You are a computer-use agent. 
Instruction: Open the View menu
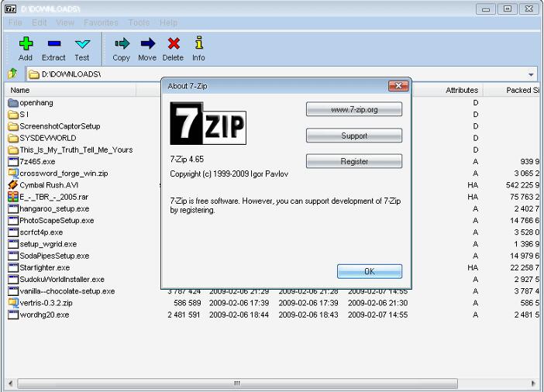65,22
